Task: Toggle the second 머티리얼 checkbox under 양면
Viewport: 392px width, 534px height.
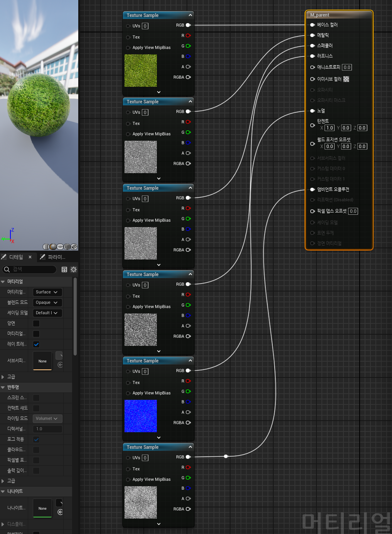Action: click(36, 334)
